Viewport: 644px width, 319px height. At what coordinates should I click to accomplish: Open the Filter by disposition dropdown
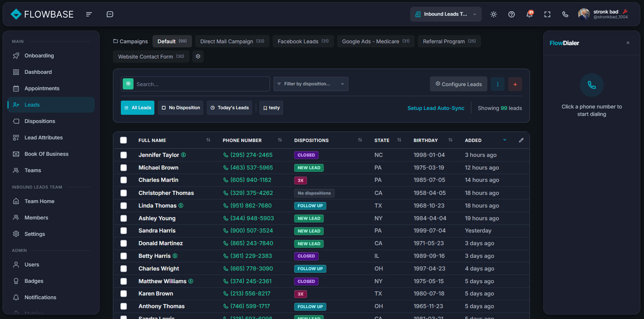click(x=311, y=84)
